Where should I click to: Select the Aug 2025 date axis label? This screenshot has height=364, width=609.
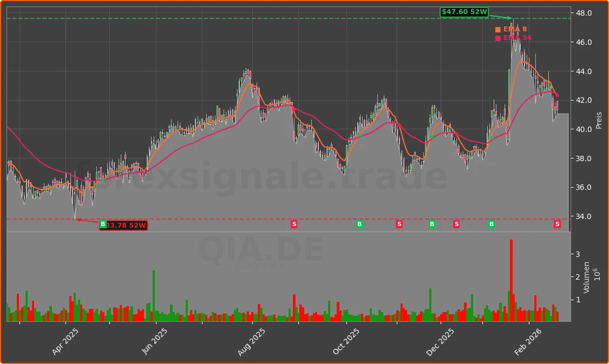point(251,341)
